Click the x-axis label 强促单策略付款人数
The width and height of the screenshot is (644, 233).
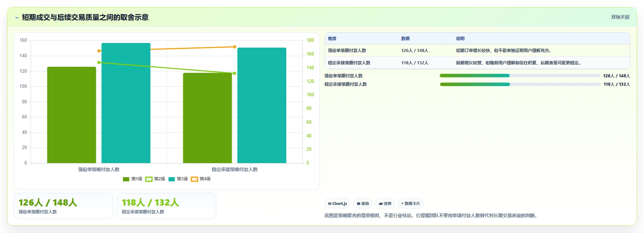(x=99, y=169)
